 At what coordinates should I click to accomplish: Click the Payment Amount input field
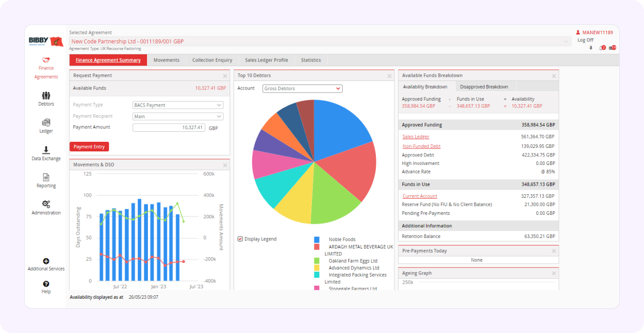point(169,128)
